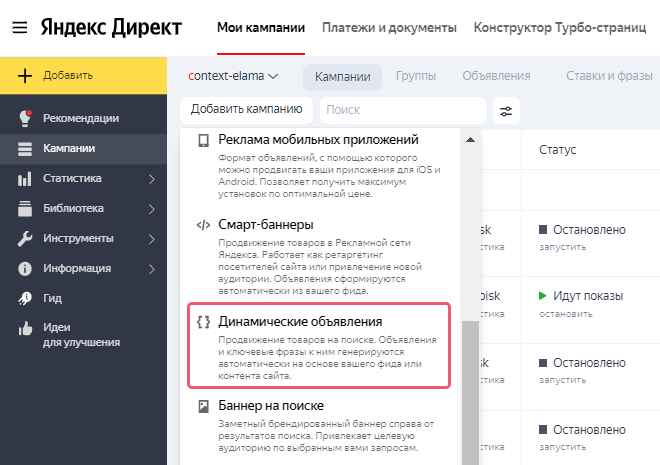Click the Кампании list icon in sidebar
Image resolution: width=660 pixels, height=465 pixels.
pos(25,149)
